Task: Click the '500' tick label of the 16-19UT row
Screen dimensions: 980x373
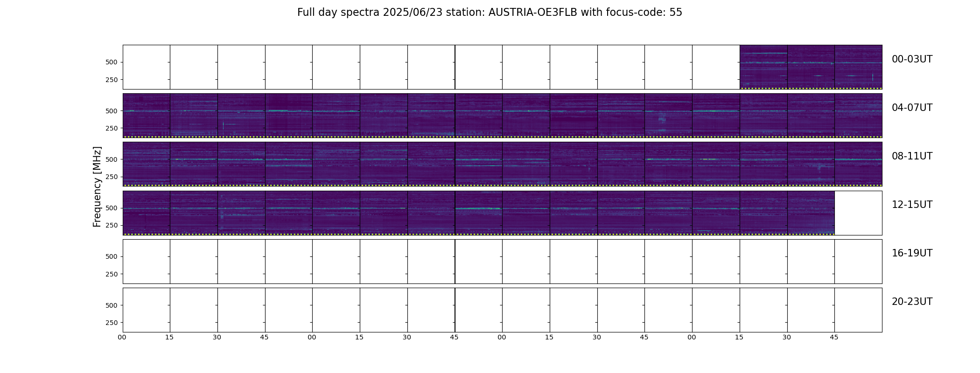Action: pos(112,256)
